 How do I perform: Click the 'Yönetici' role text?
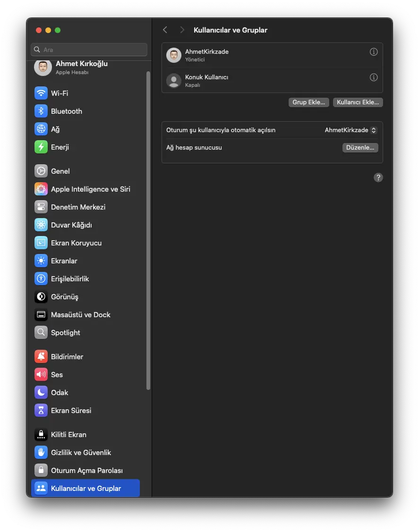(195, 59)
